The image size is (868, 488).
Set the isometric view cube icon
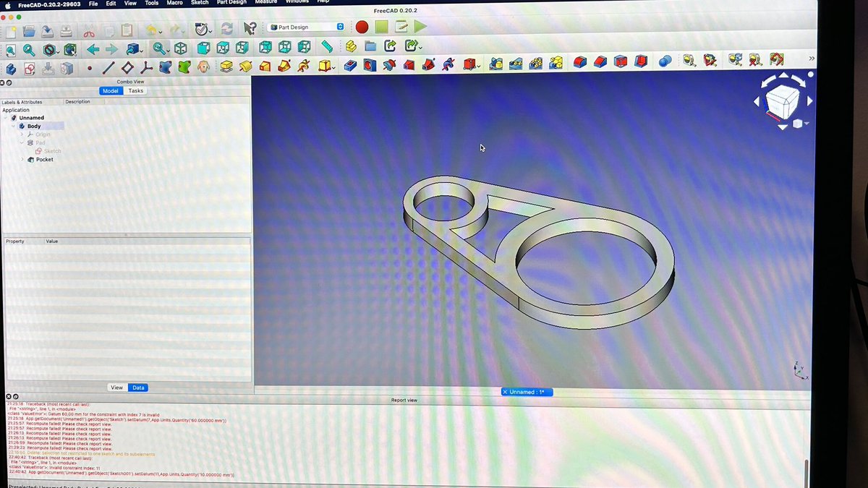pyautogui.click(x=181, y=48)
